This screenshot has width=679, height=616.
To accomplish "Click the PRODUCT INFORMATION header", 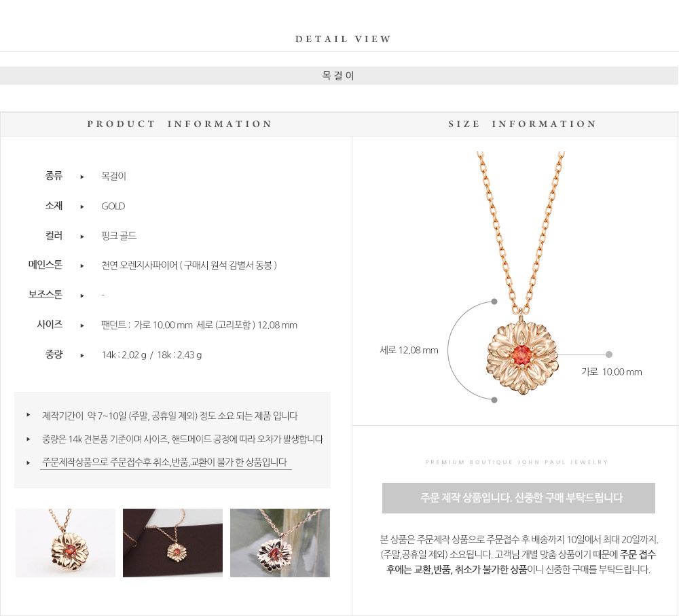I will 179,124.
